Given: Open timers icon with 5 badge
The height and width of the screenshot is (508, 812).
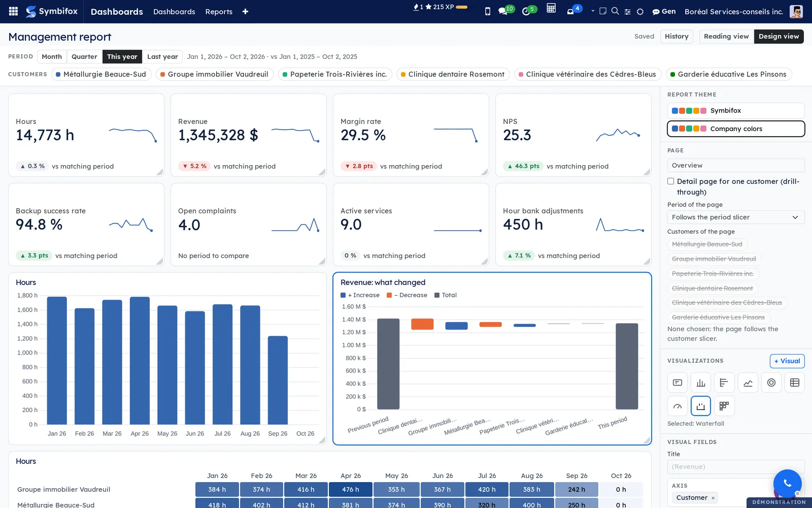Looking at the screenshot, I should tap(528, 11).
